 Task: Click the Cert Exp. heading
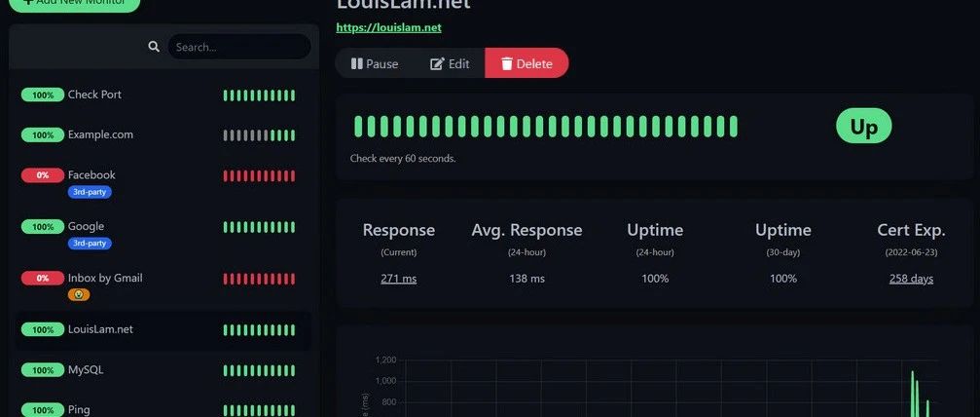click(x=911, y=230)
